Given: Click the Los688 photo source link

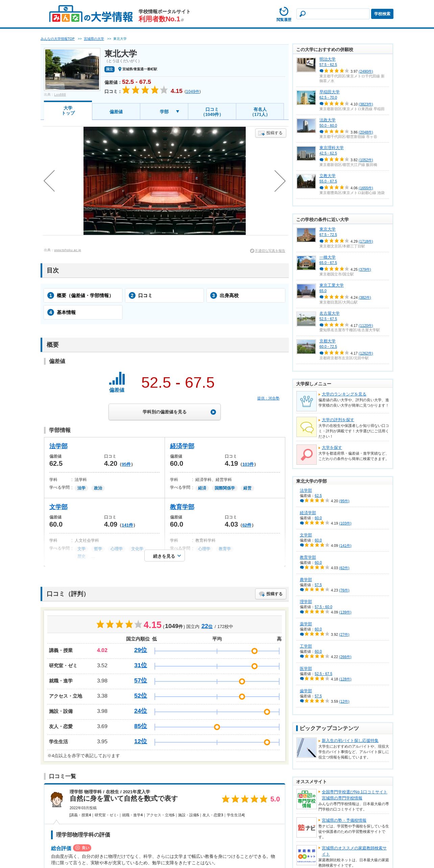Looking at the screenshot, I should coord(60,95).
